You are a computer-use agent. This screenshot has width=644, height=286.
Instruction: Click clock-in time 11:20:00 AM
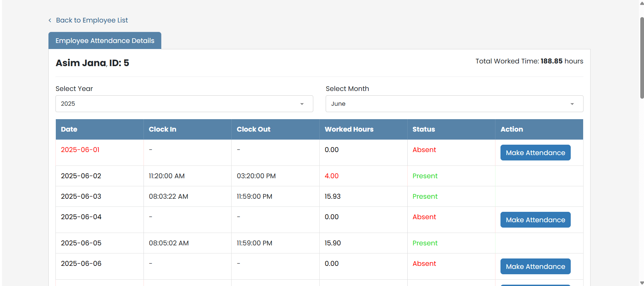(167, 176)
